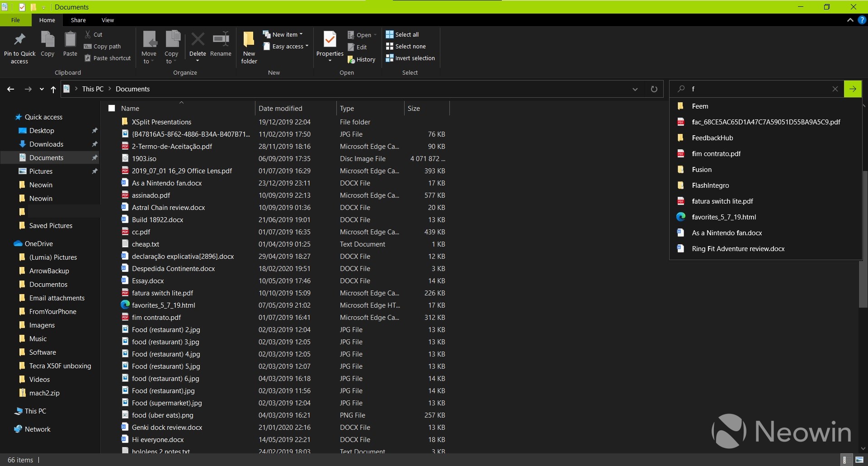Refresh the Documents folder view

point(654,89)
